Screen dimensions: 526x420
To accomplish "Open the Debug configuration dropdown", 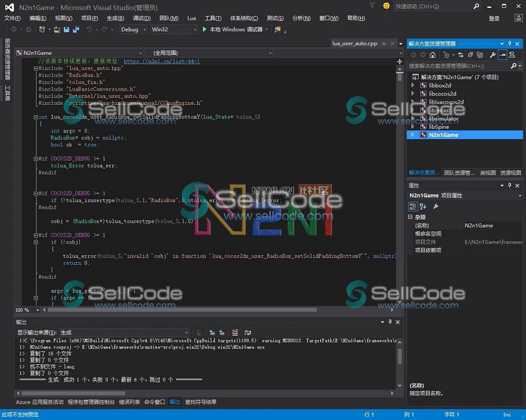I will pyautogui.click(x=134, y=29).
